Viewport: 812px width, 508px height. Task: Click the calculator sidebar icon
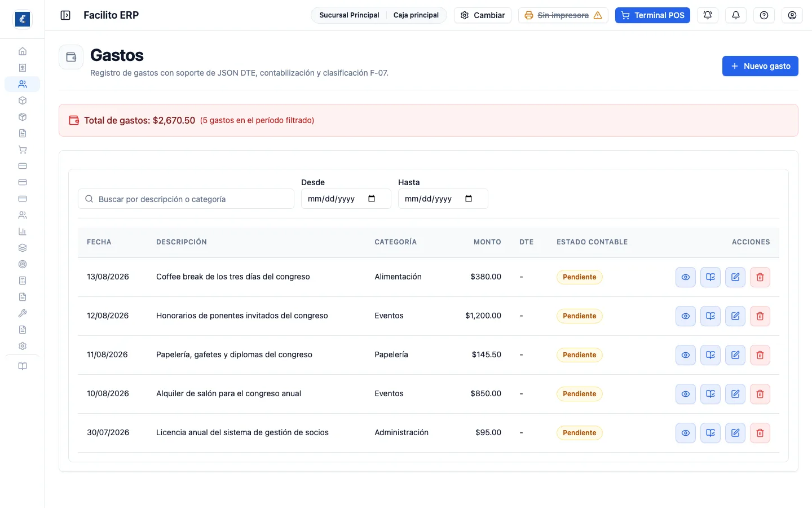pyautogui.click(x=23, y=281)
